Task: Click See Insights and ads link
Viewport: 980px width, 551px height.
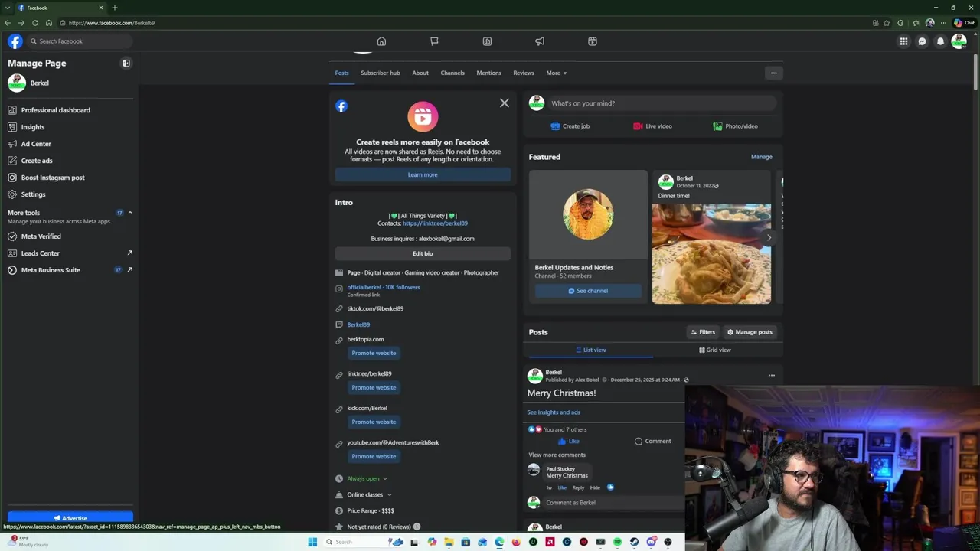Action: coord(554,412)
